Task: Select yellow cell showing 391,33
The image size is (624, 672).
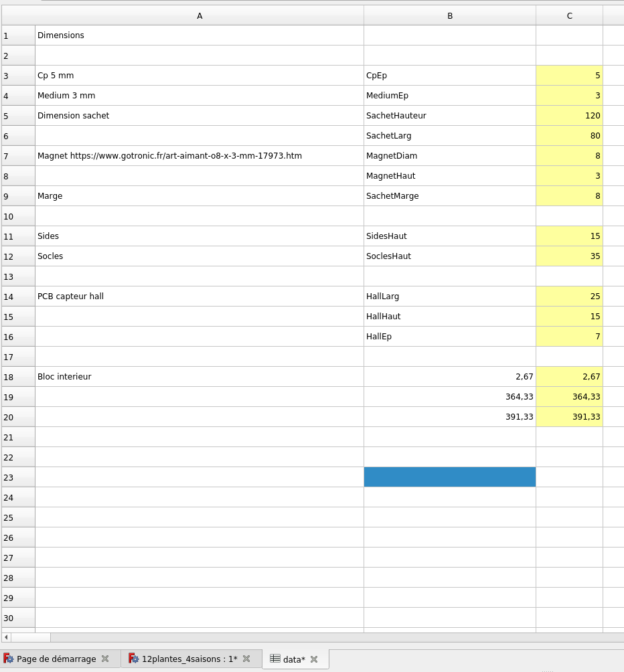Action: [569, 417]
